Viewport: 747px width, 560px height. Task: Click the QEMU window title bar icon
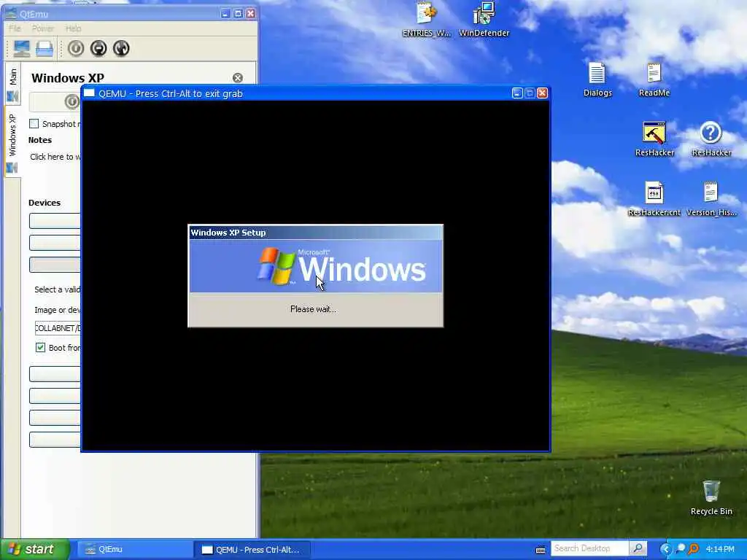[x=89, y=93]
